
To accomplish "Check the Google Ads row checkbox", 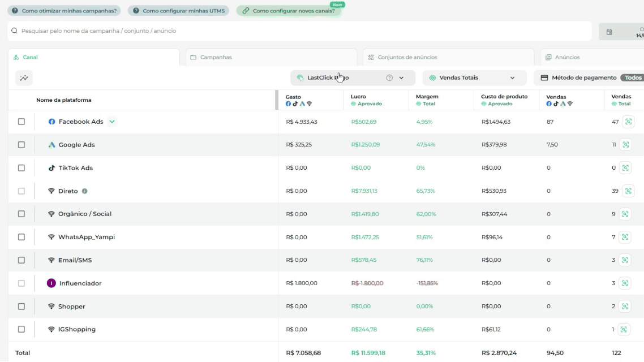I will click(x=22, y=144).
